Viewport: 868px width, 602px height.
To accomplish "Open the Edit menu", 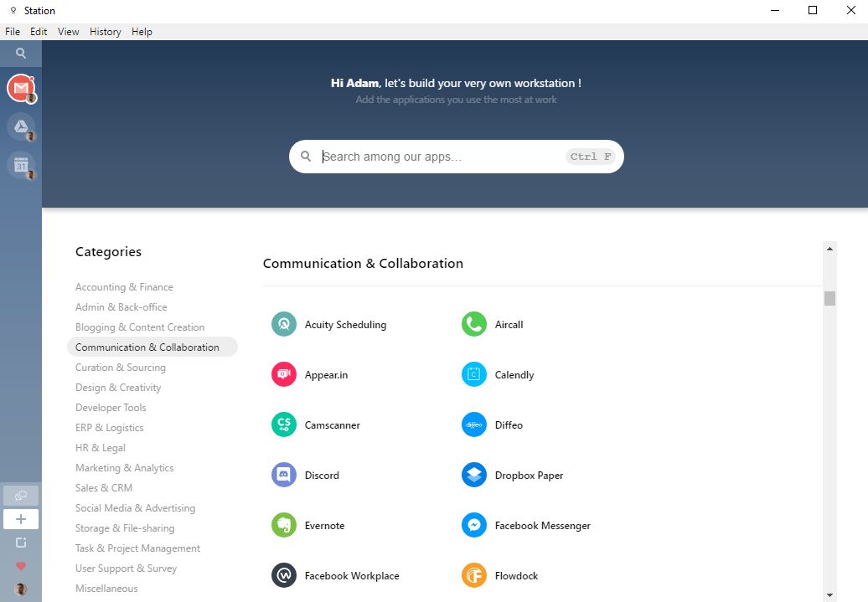I will [39, 32].
